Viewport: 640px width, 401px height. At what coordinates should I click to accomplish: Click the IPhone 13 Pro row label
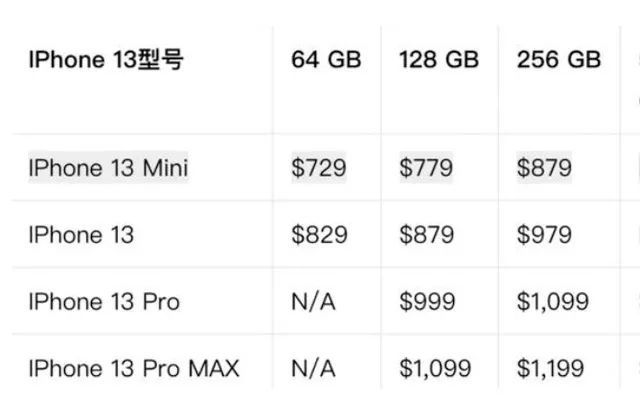[x=104, y=302]
